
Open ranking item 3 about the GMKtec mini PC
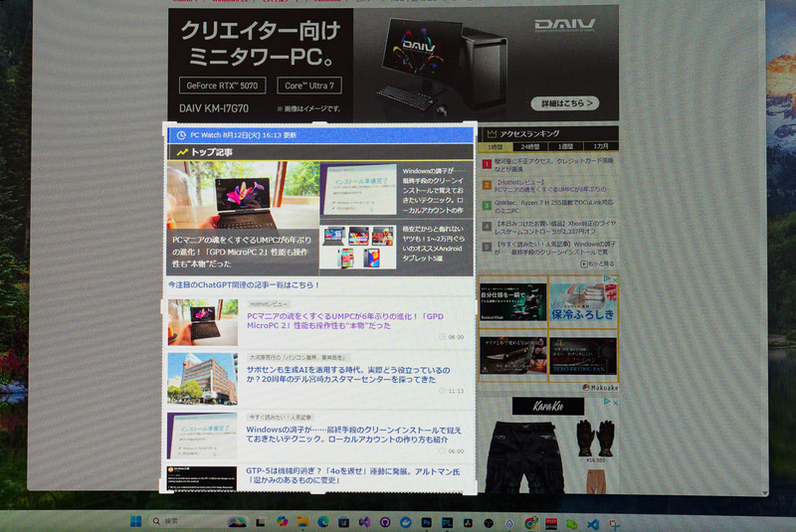click(555, 207)
